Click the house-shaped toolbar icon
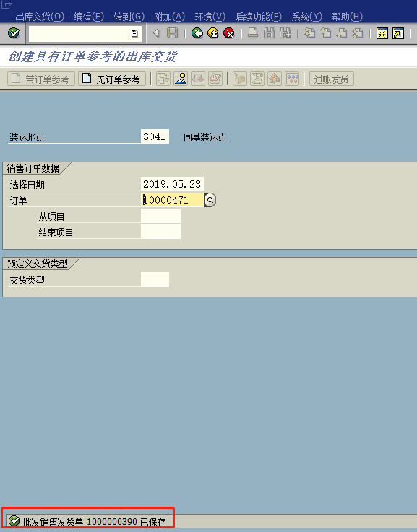This screenshot has width=417, height=532. pos(275,79)
